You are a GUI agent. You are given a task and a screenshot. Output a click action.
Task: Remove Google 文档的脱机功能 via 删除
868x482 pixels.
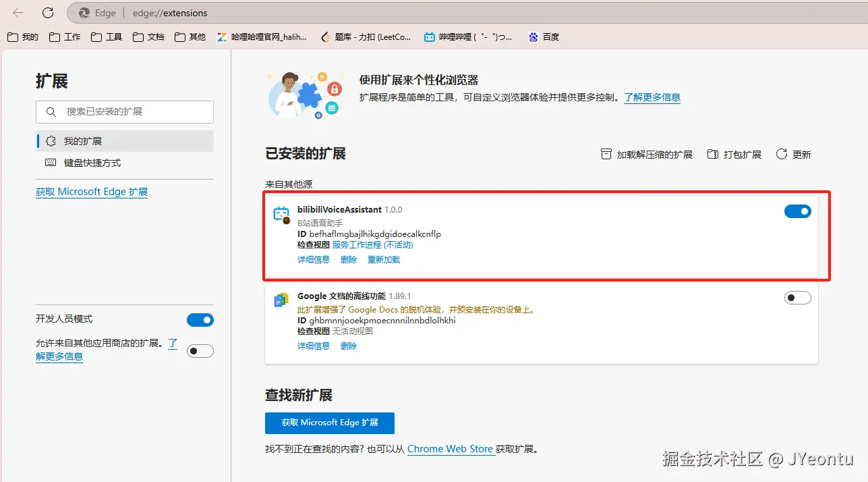pos(349,346)
